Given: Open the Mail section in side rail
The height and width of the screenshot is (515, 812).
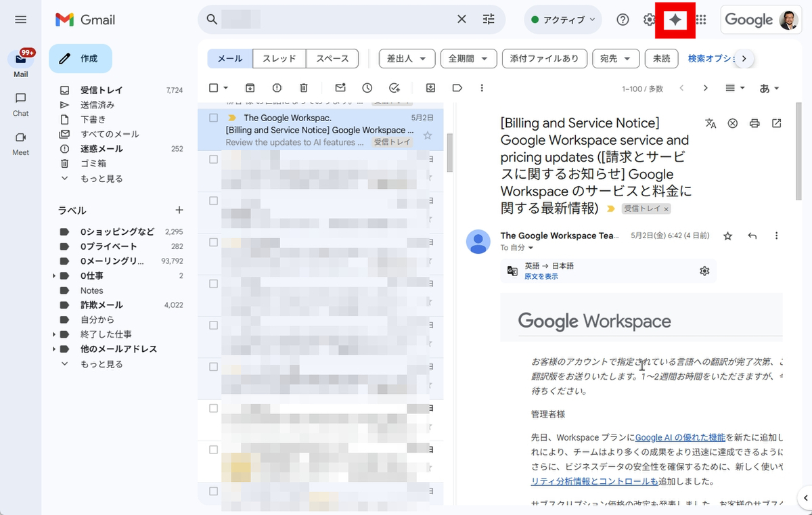Looking at the screenshot, I should coord(20,64).
